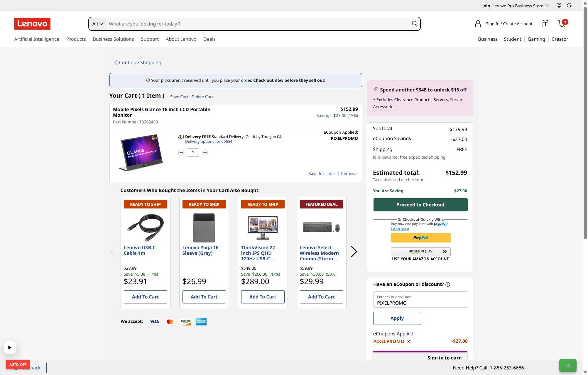Image resolution: width=588 pixels, height=375 pixels.
Task: Click the delivery truck icon
Action: (x=181, y=137)
